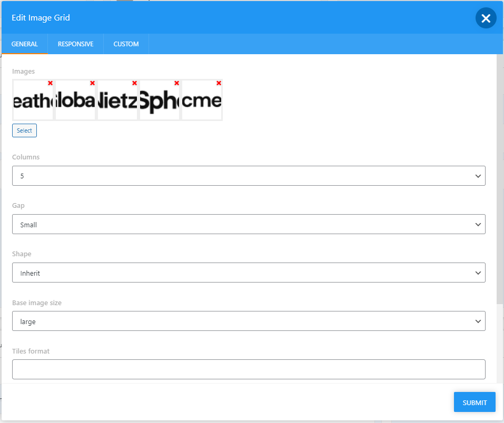Select the 'eath' logo thumbnail
Viewport: 504px width, 423px height.
point(33,100)
